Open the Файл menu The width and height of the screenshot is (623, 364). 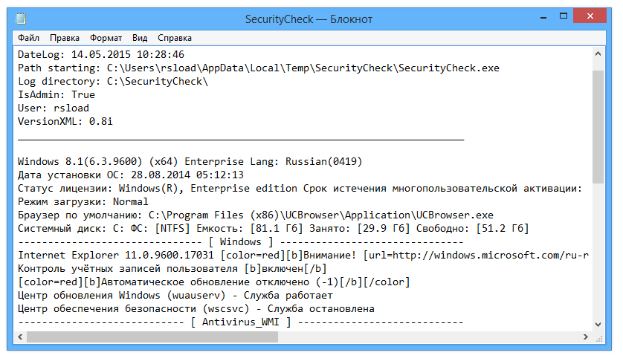tap(29, 37)
